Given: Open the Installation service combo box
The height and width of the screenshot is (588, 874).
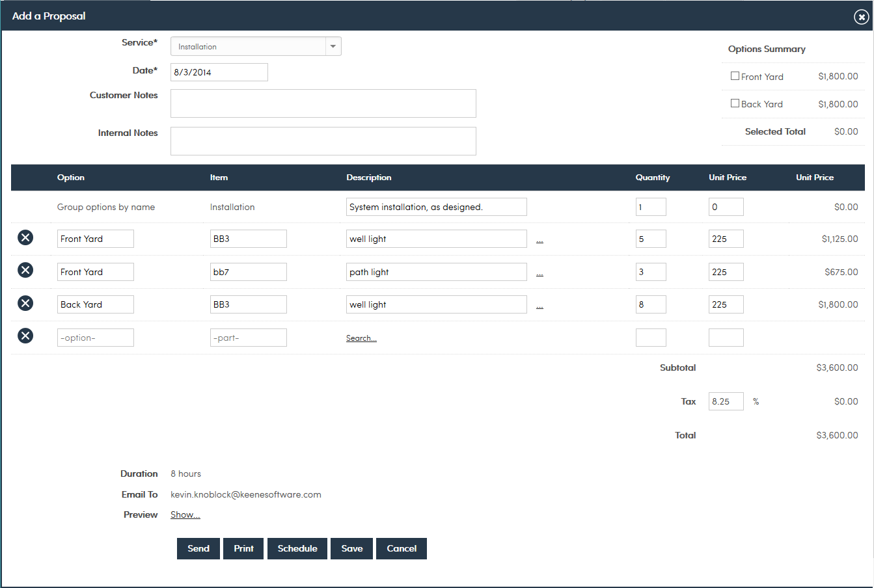Looking at the screenshot, I should click(x=249, y=46).
